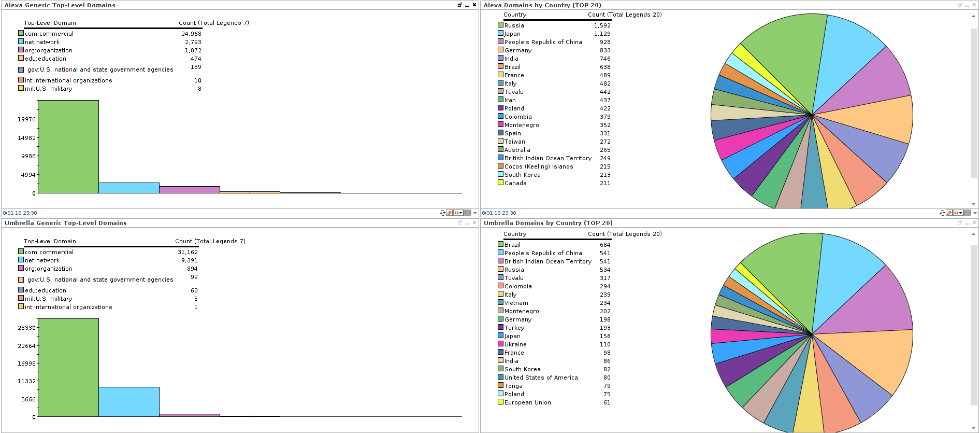Expand footer options arrow in Alexa Generic panel
Image resolution: width=980 pixels, height=433 pixels.
[x=475, y=213]
